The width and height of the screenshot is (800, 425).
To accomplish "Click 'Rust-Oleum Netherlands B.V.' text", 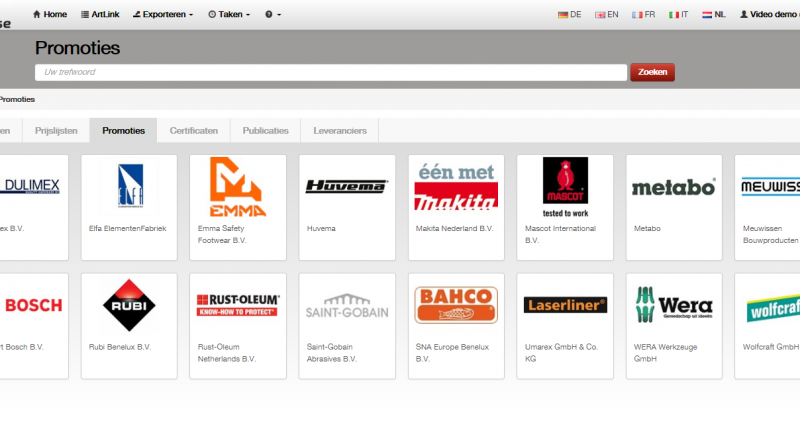I will (x=227, y=353).
